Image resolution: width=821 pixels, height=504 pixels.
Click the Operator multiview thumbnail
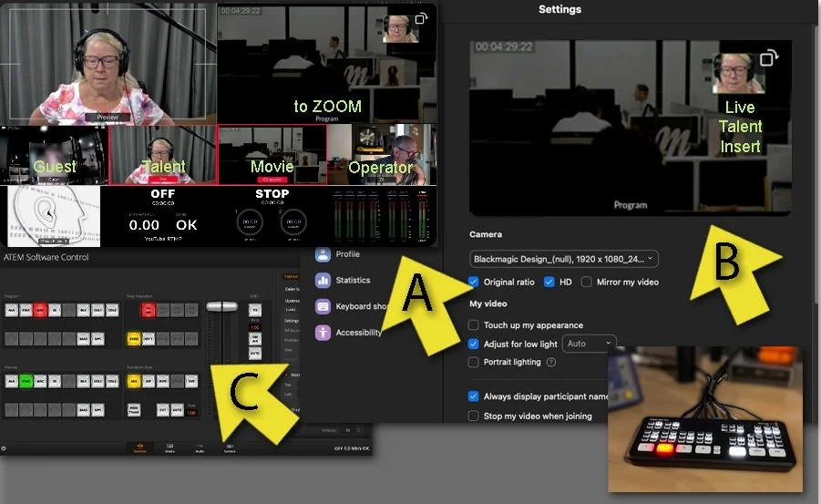coord(382,155)
